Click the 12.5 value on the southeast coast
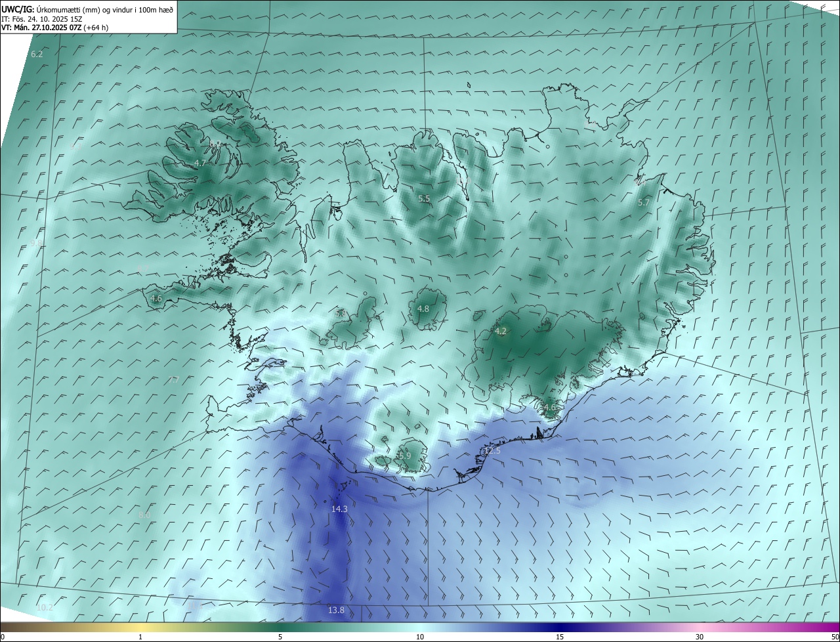The image size is (840, 642). point(492,450)
